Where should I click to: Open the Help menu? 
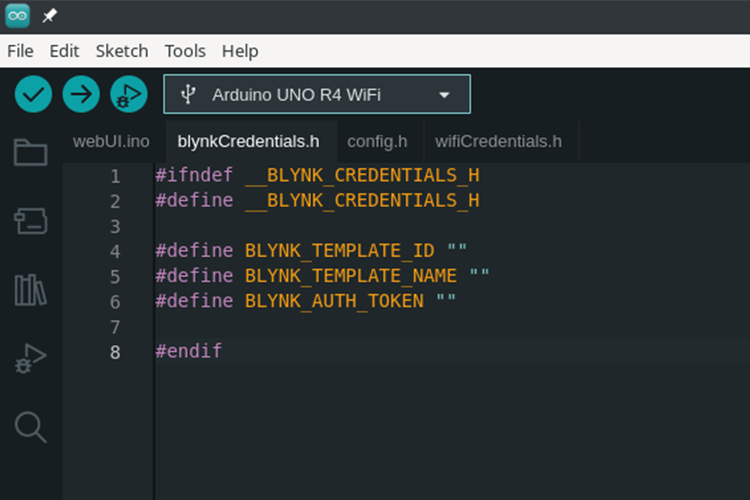[240, 51]
